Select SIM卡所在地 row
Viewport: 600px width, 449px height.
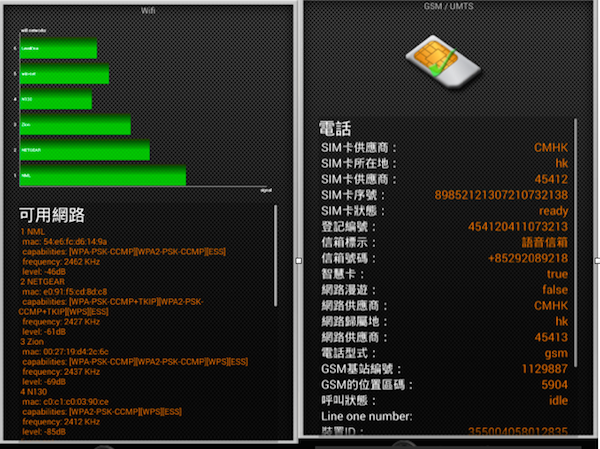click(x=444, y=163)
